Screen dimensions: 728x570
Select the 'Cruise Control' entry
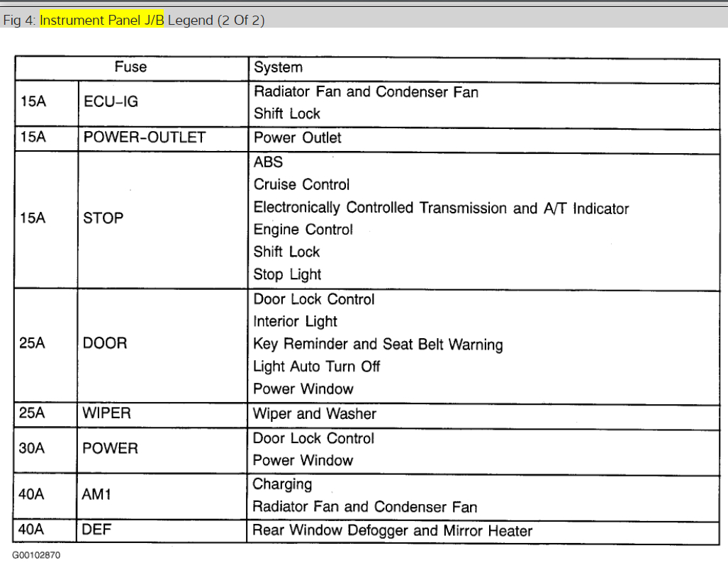click(301, 185)
